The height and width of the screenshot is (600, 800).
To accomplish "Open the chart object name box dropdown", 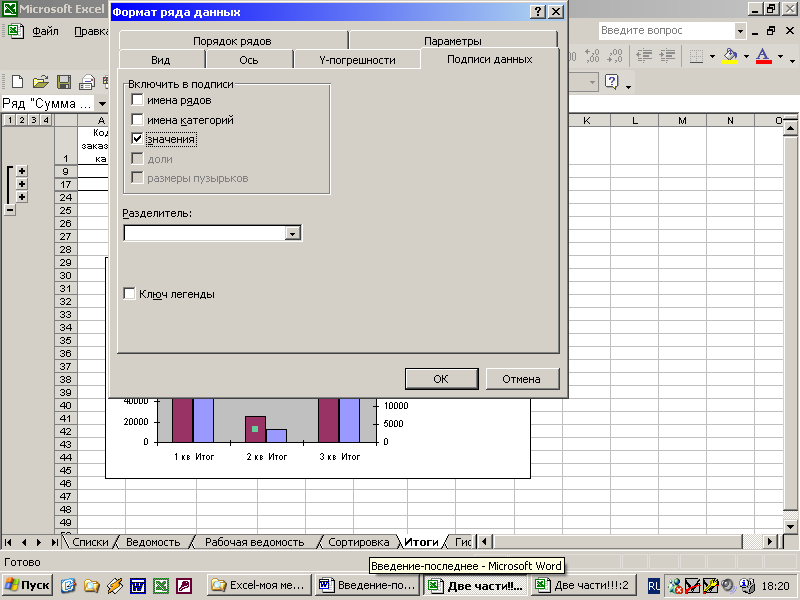I will click(x=102, y=104).
